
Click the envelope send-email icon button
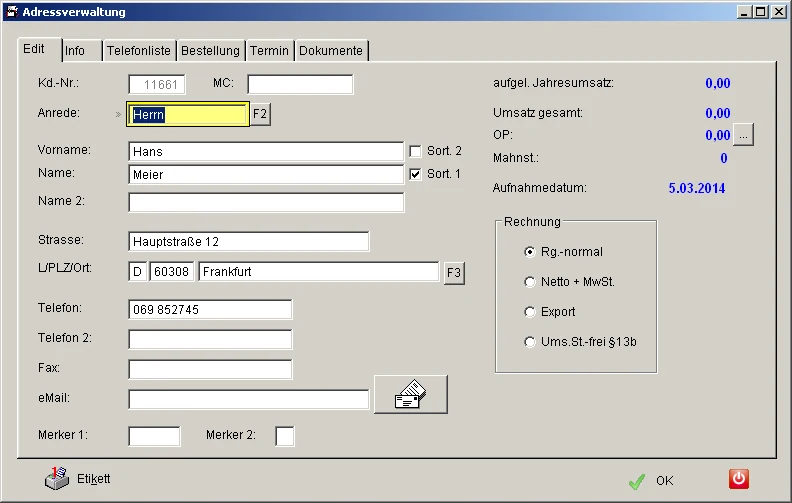(x=411, y=394)
